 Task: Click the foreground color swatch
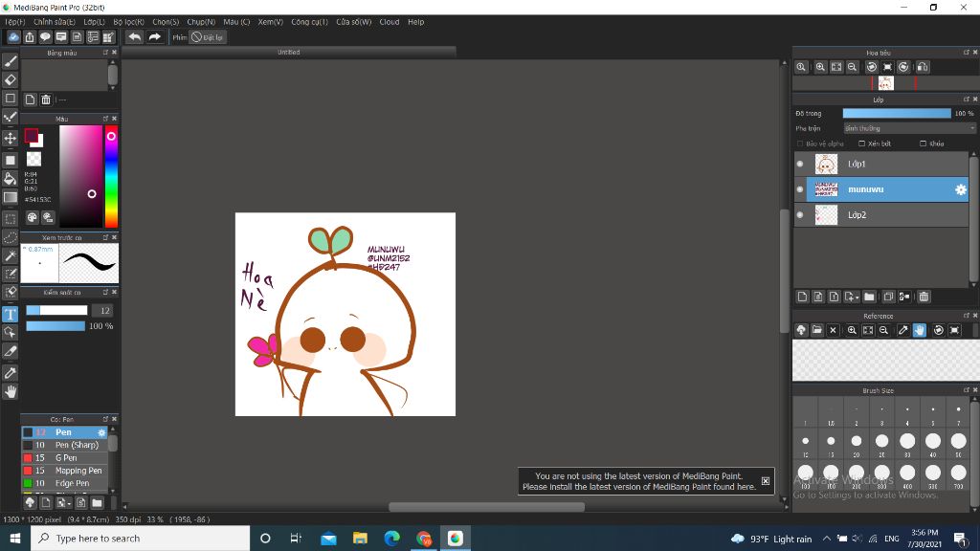(x=31, y=136)
